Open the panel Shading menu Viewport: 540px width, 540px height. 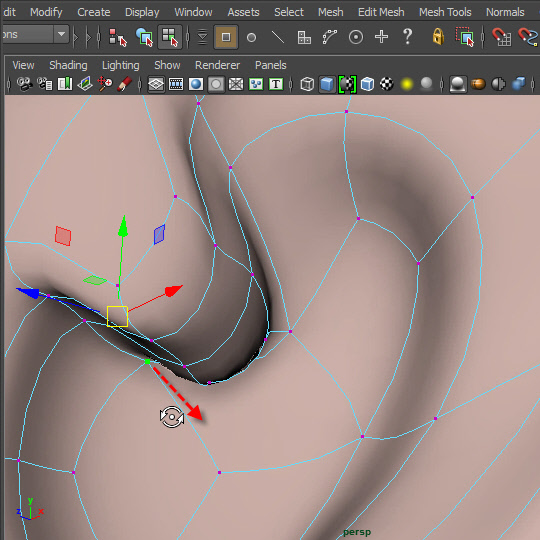(x=68, y=65)
